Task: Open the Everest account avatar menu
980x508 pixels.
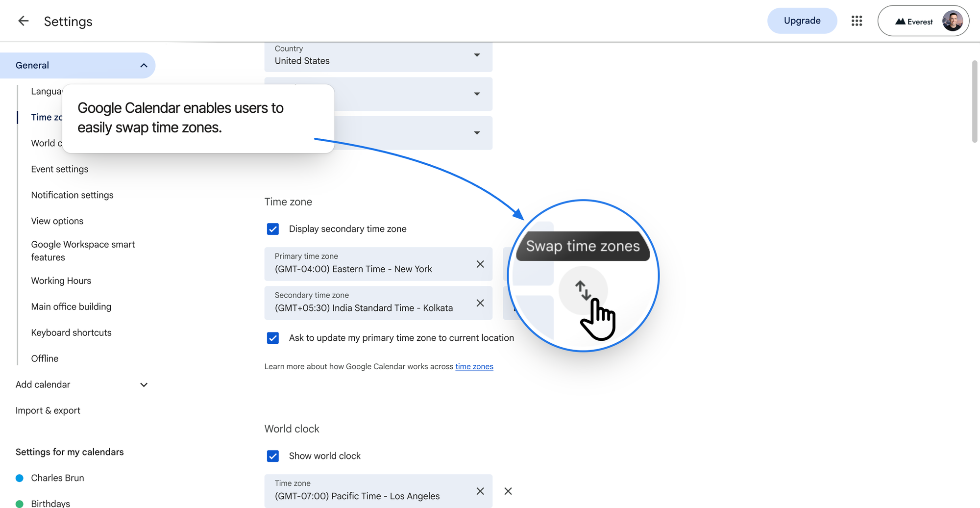Action: (952, 21)
